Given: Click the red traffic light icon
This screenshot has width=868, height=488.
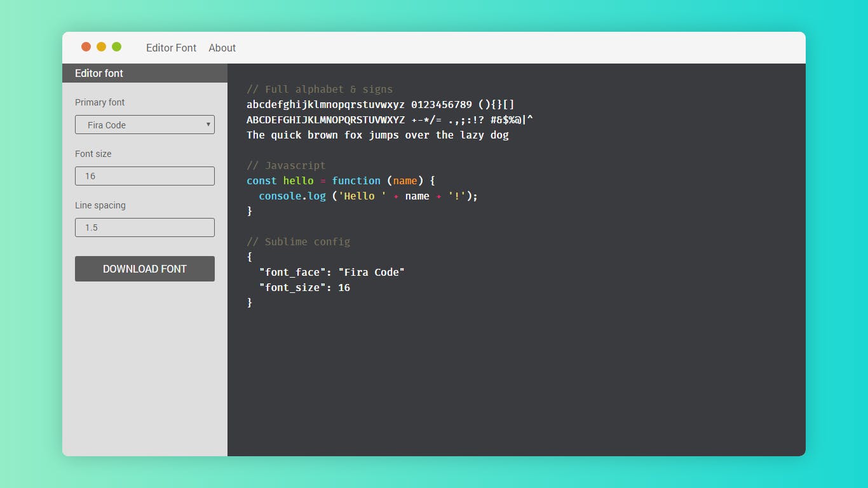Looking at the screenshot, I should tap(86, 46).
